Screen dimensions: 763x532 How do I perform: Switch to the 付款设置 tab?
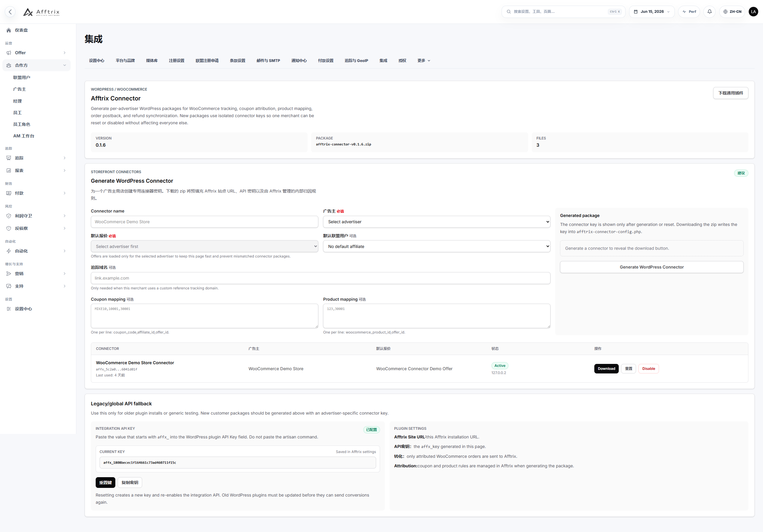click(x=326, y=61)
